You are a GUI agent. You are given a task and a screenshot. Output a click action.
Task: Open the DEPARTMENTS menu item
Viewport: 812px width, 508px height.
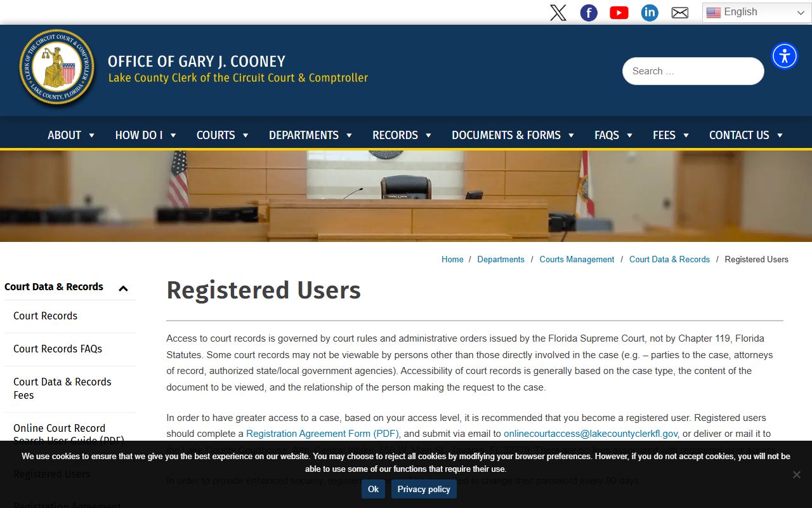coord(304,135)
